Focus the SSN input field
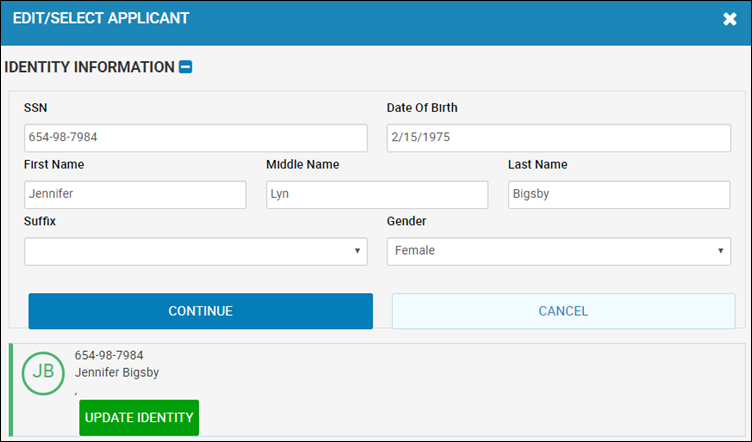752x442 pixels. coord(196,138)
